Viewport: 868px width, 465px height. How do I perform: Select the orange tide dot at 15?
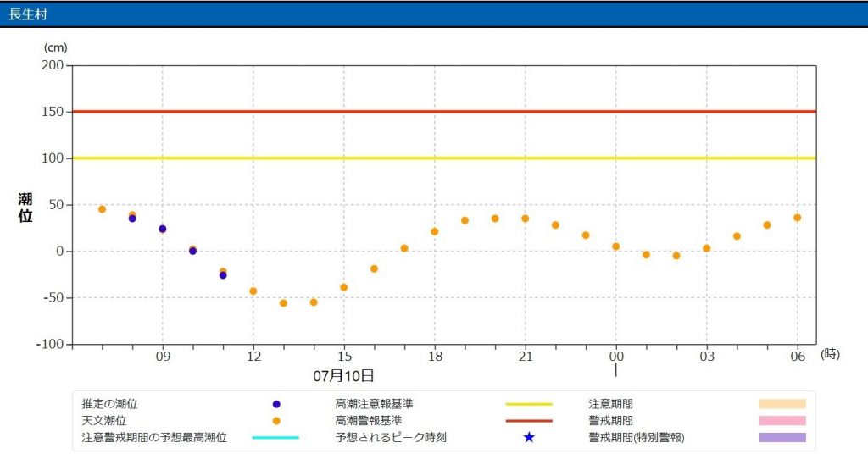coord(344,287)
